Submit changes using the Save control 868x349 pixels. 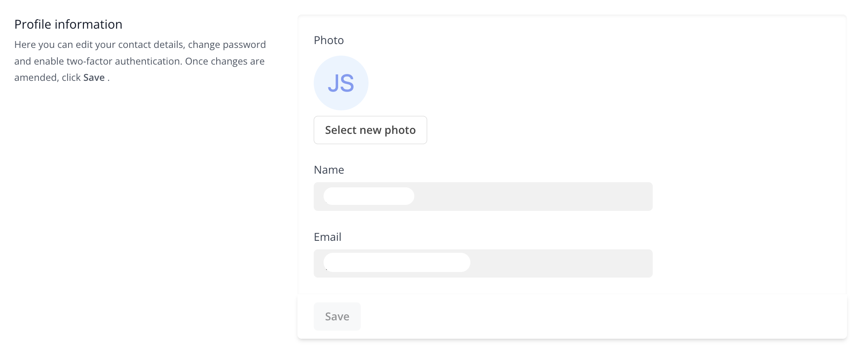[337, 316]
